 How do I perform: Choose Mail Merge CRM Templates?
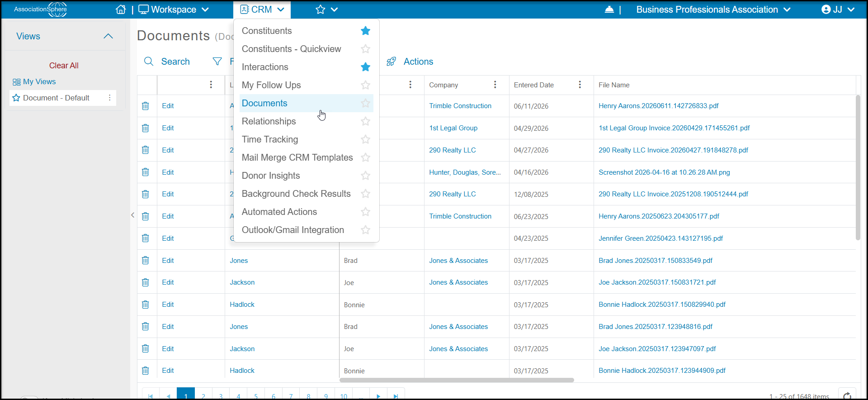coord(297,157)
